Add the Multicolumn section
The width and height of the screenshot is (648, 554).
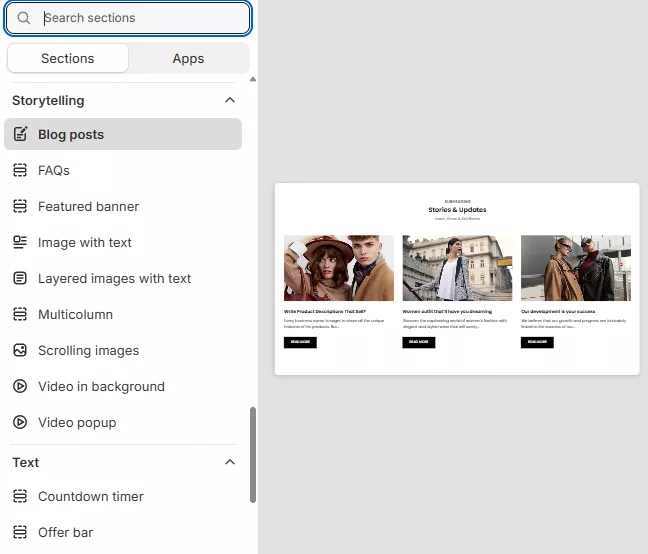[x=75, y=314]
